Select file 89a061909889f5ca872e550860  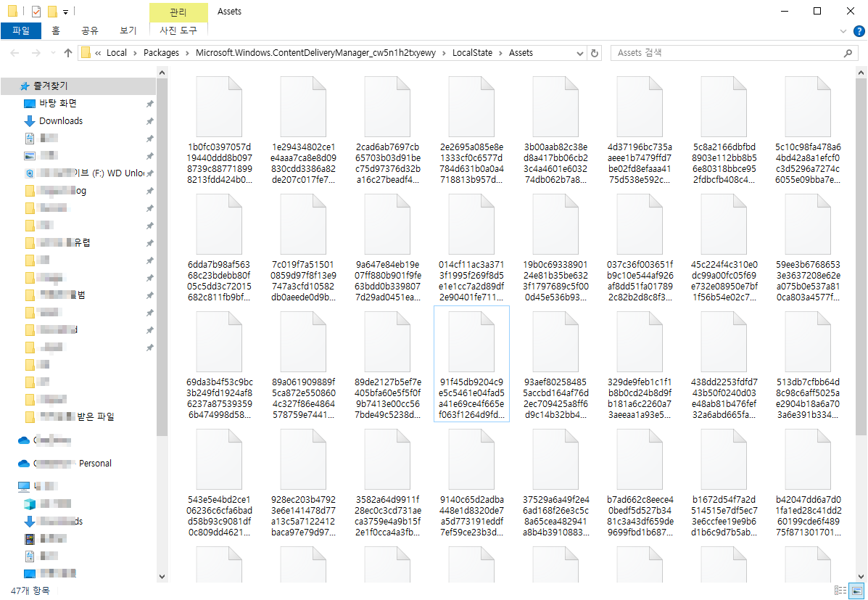pyautogui.click(x=303, y=365)
